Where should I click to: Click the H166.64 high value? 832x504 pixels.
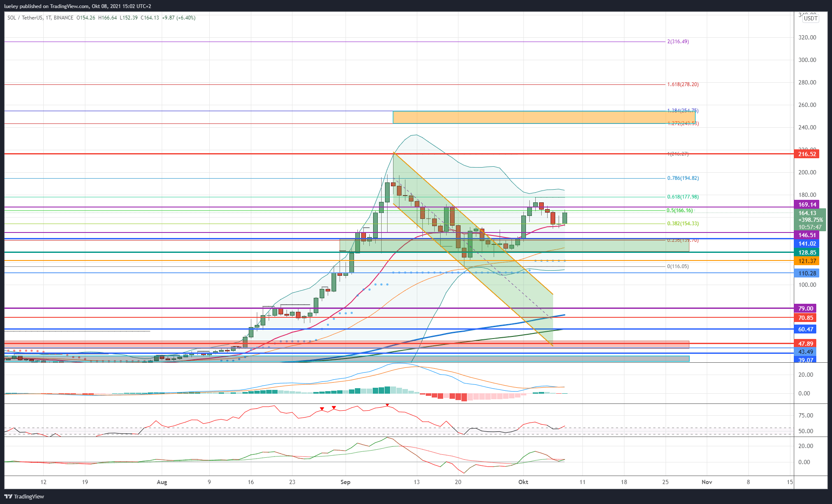point(107,18)
